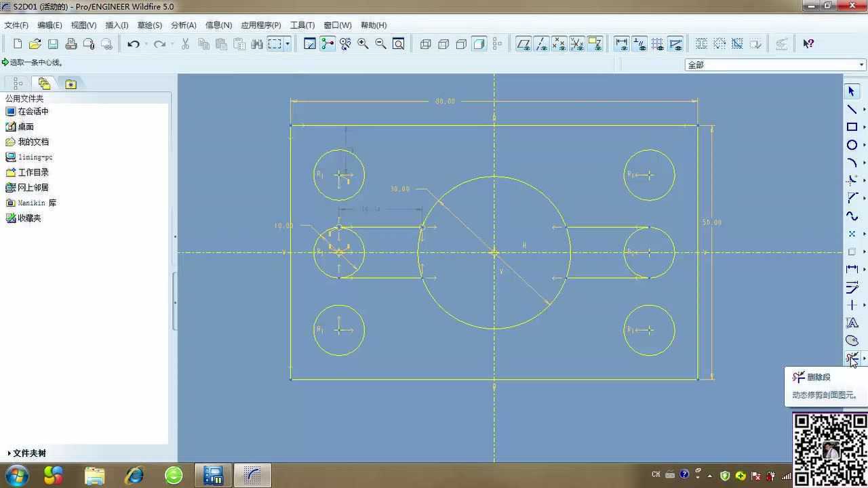Open 我的文档 in common folders
Viewport: 868px width, 488px height.
(x=33, y=142)
